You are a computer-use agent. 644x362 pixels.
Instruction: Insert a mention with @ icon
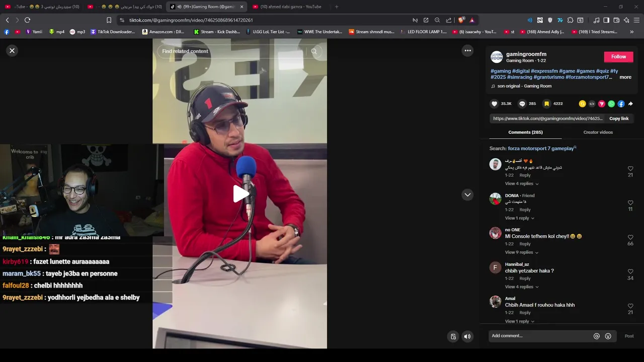tap(597, 336)
